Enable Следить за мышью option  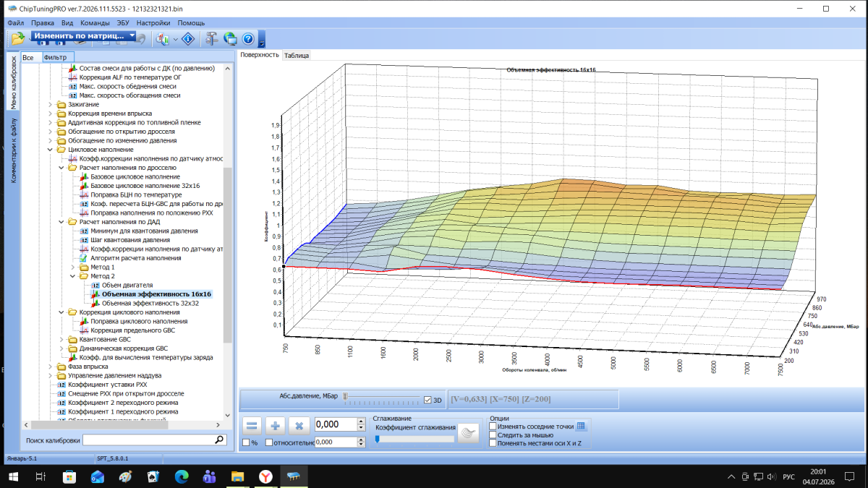[x=493, y=435]
